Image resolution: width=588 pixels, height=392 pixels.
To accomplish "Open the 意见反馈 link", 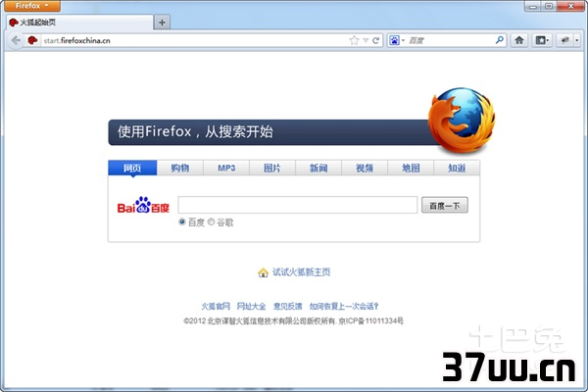I will pos(287,307).
